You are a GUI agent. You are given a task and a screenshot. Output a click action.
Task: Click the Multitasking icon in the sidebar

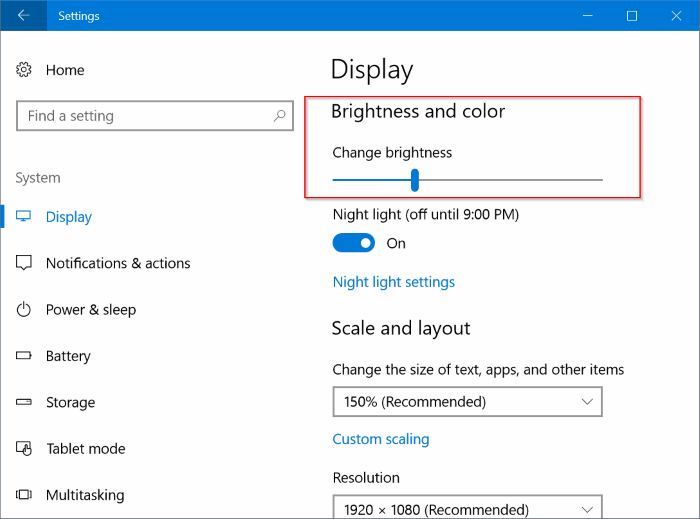point(24,495)
